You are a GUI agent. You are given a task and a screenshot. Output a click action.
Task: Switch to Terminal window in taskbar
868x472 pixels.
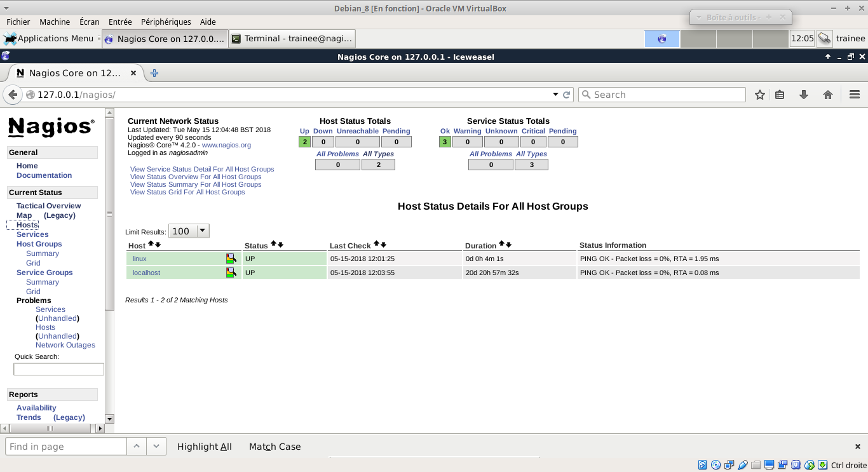point(292,38)
